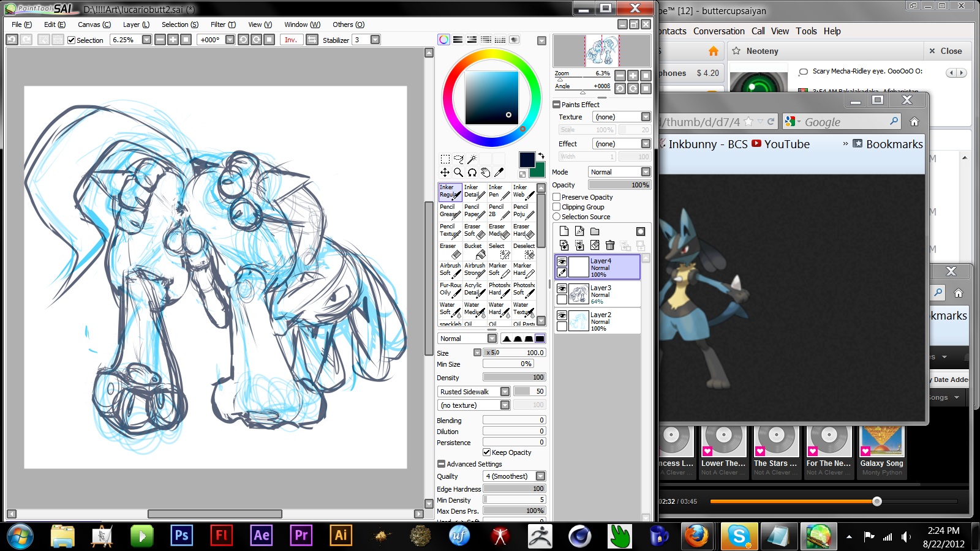Open the Filter menu
The image size is (980, 551).
pos(223,24)
